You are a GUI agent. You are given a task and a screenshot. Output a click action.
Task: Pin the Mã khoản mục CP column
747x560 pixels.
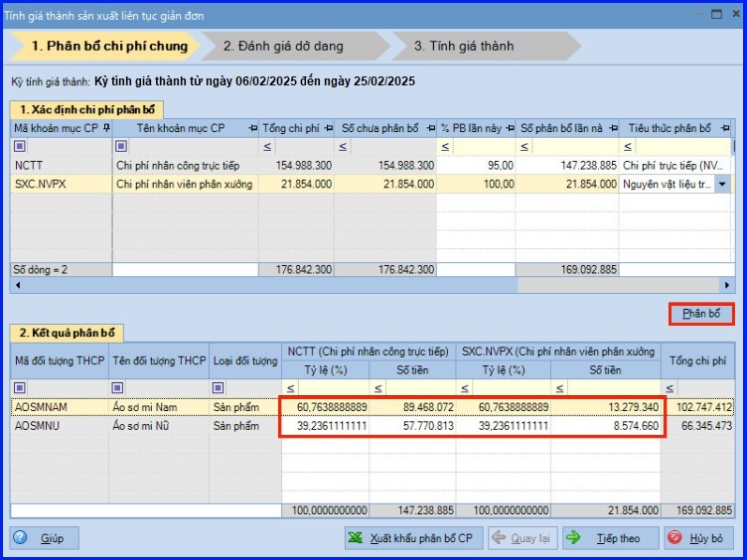point(104,128)
